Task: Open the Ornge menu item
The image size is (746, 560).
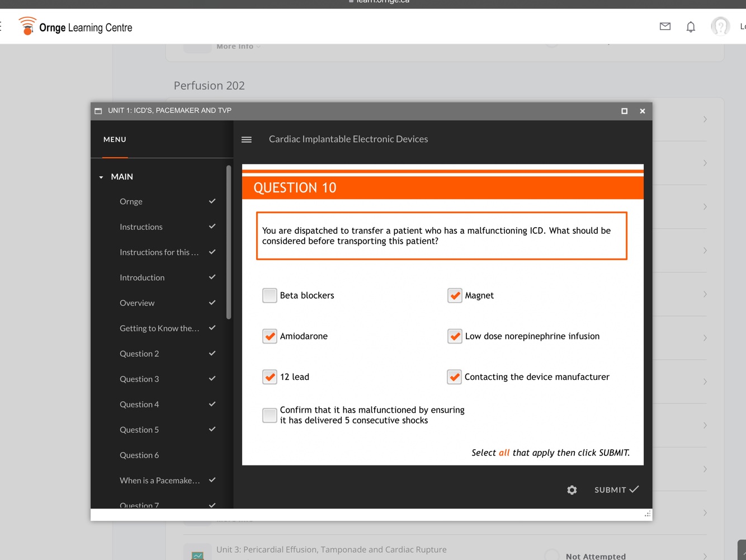Action: (162, 201)
